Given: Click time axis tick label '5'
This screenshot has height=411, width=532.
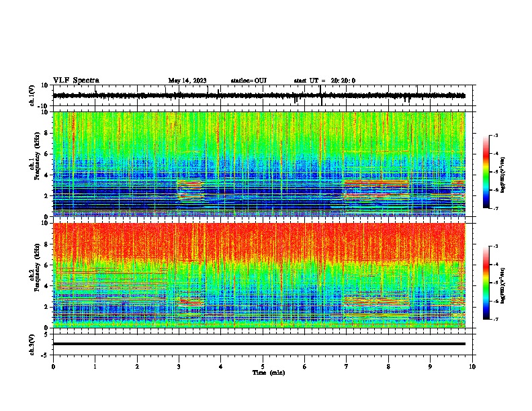Looking at the screenshot, I should 263,367.
